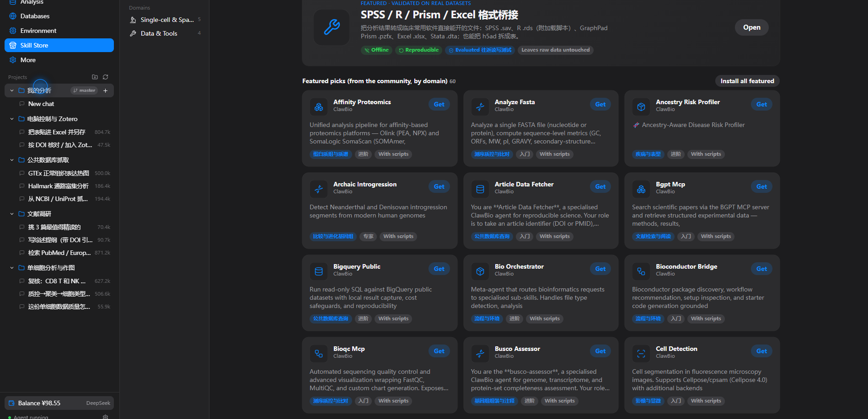Filter by Data & Tools domain
This screenshot has height=419, width=868.
165,33
